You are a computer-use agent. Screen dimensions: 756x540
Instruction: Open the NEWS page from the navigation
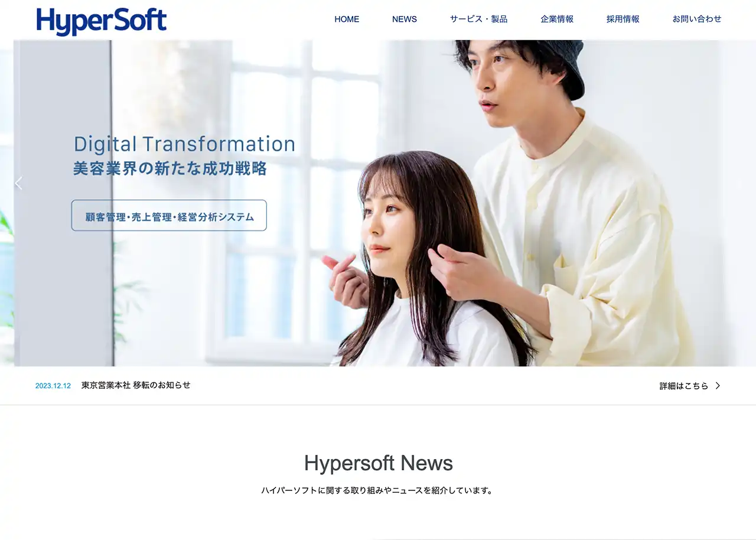tap(404, 19)
